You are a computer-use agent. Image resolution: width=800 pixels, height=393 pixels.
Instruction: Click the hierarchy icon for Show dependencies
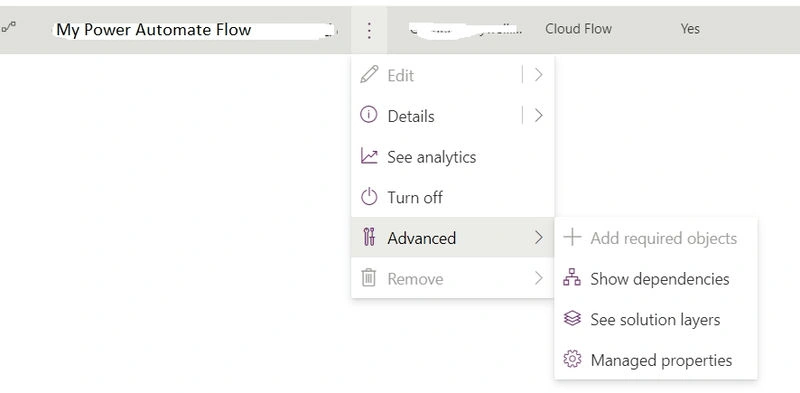pyautogui.click(x=572, y=278)
